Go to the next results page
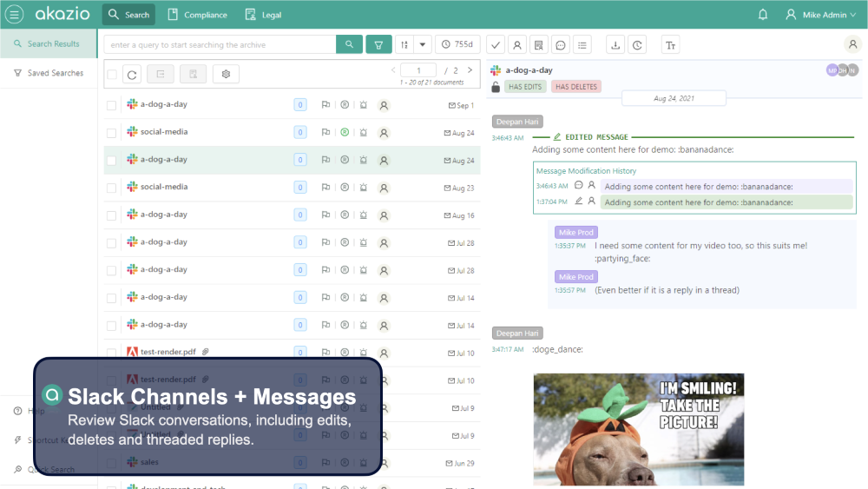This screenshot has width=868, height=489. click(x=470, y=70)
